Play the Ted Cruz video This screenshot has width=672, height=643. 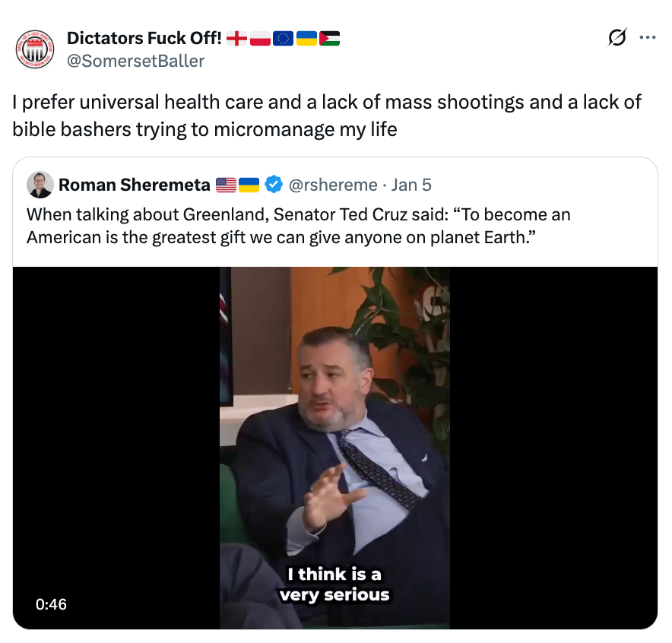point(334,447)
